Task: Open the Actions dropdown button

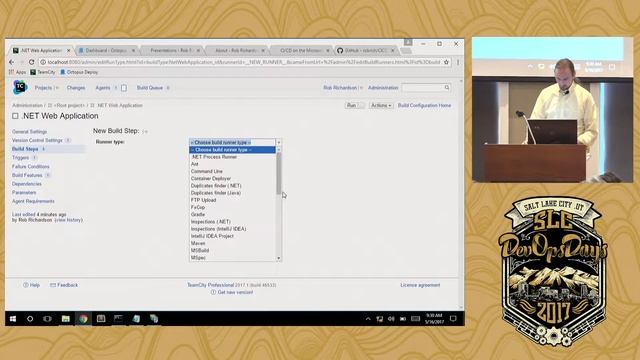Action: 381,105
